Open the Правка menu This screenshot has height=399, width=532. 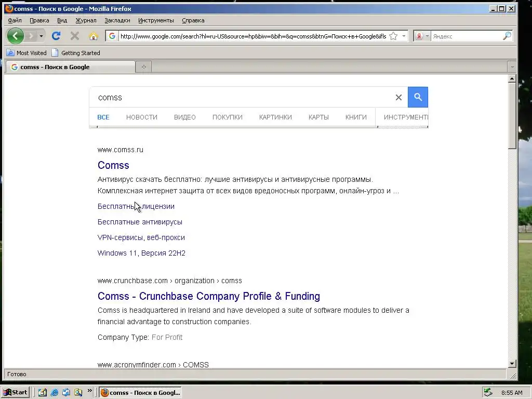39,20
